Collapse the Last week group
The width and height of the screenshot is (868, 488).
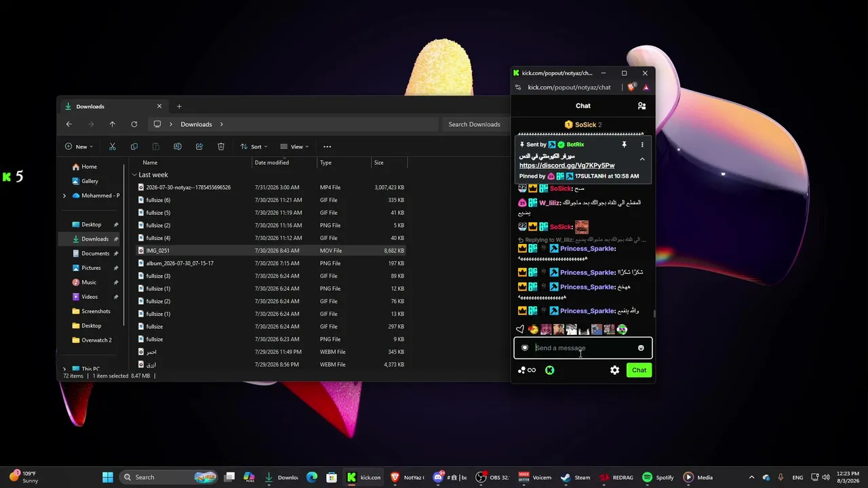click(x=134, y=175)
